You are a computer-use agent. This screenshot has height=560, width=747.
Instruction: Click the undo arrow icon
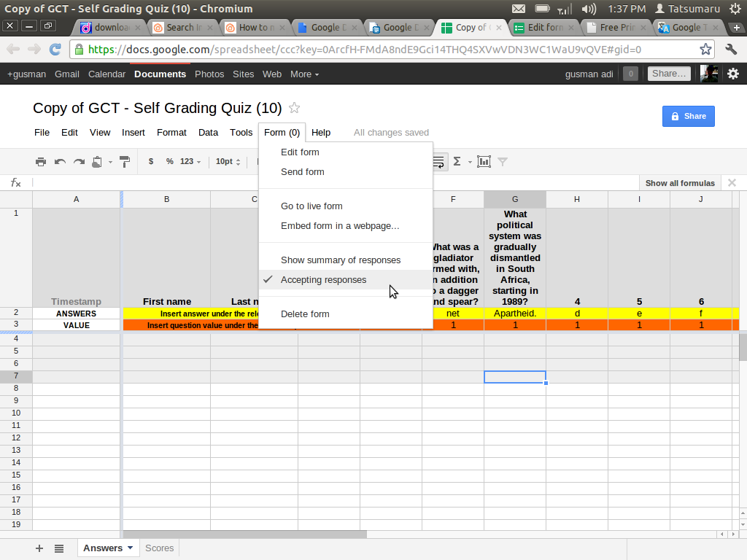[60, 162]
